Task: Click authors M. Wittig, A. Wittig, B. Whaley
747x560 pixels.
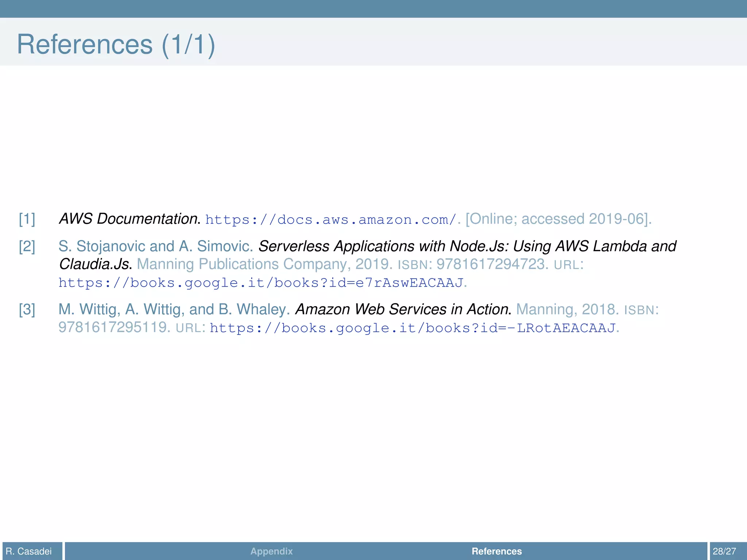Action: (x=174, y=309)
